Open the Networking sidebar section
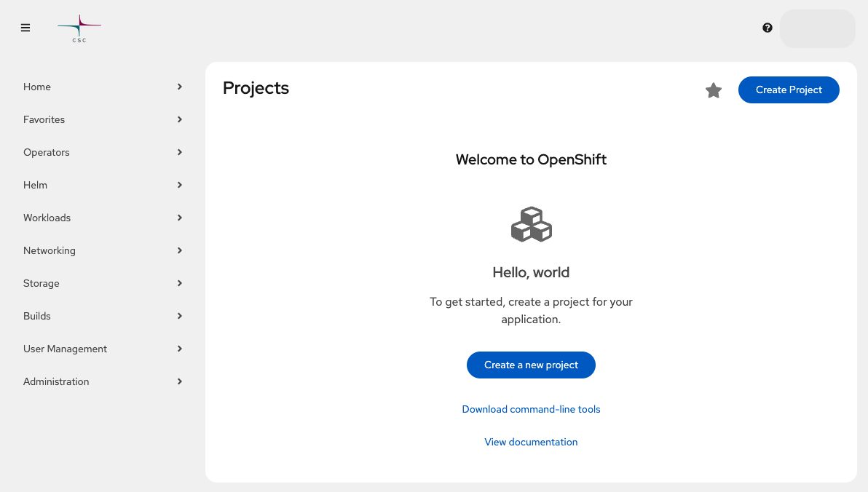 click(50, 250)
